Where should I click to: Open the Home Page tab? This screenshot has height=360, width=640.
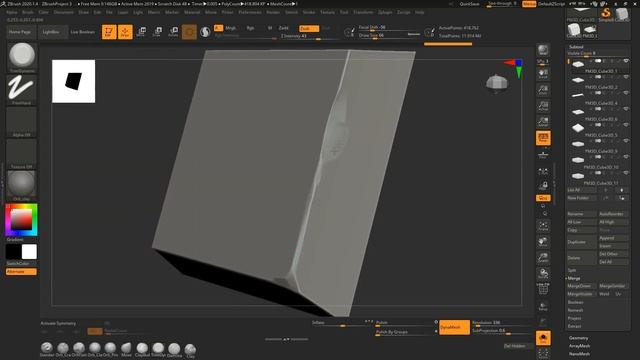(20, 32)
